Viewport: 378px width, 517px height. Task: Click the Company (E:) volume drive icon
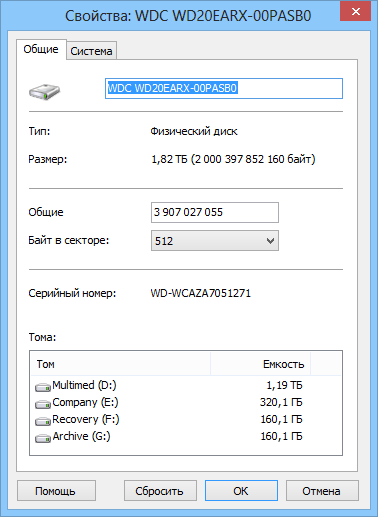coord(43,404)
